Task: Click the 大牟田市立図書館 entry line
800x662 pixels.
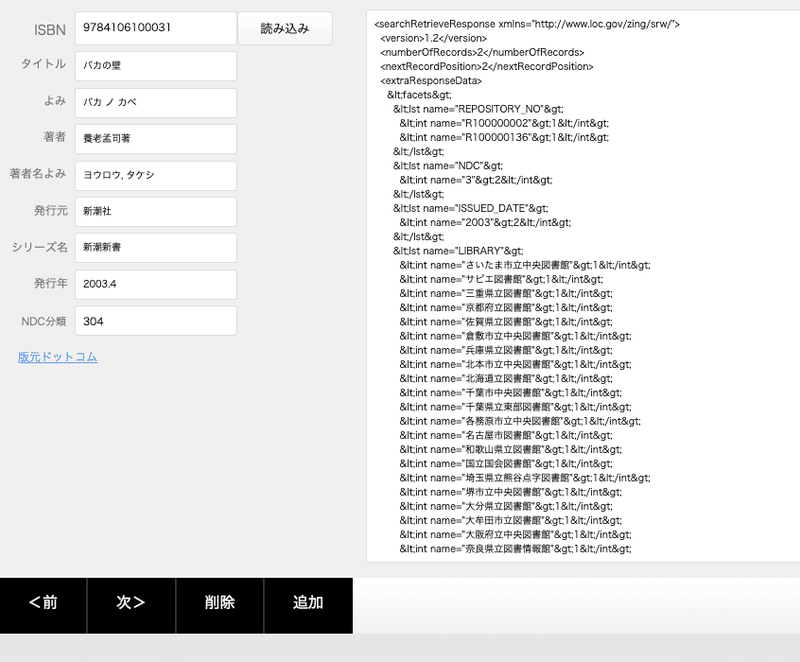Action: (x=511, y=521)
